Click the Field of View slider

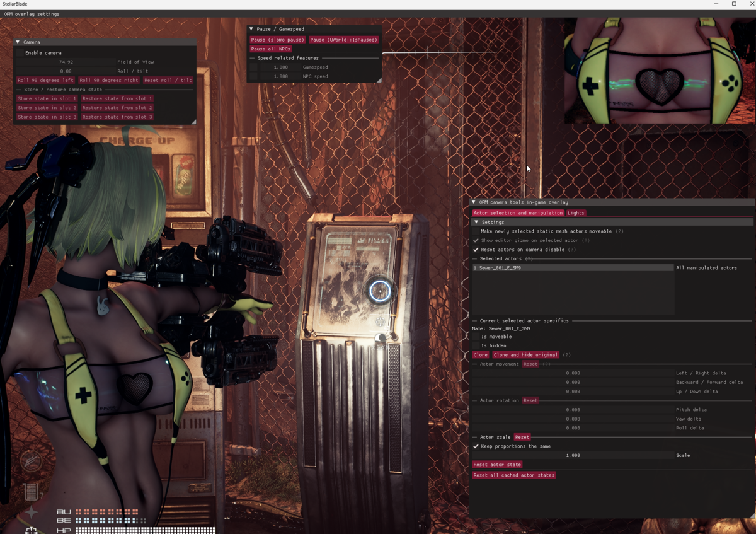tap(66, 62)
